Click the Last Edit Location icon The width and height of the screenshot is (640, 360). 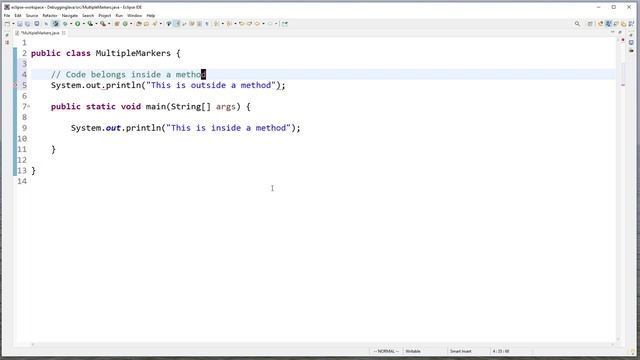[x=241, y=24]
